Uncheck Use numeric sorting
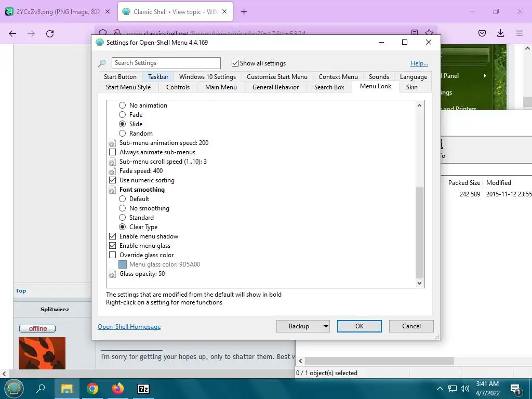The width and height of the screenshot is (532, 399). click(x=112, y=180)
